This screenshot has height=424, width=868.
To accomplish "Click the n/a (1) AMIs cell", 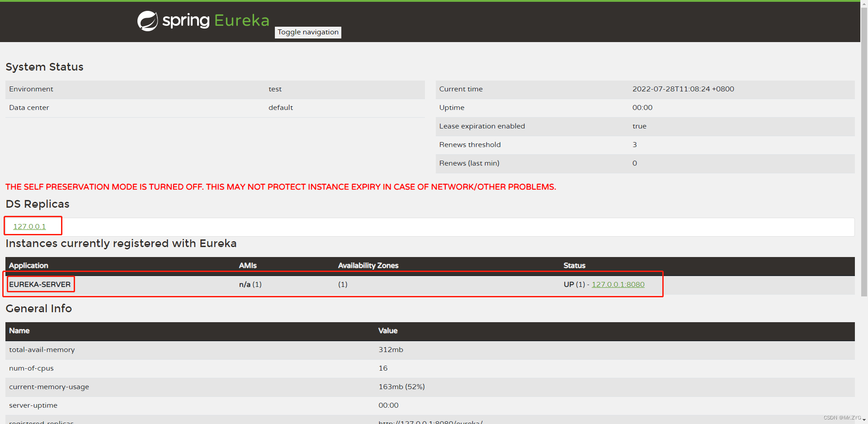I will [x=250, y=284].
